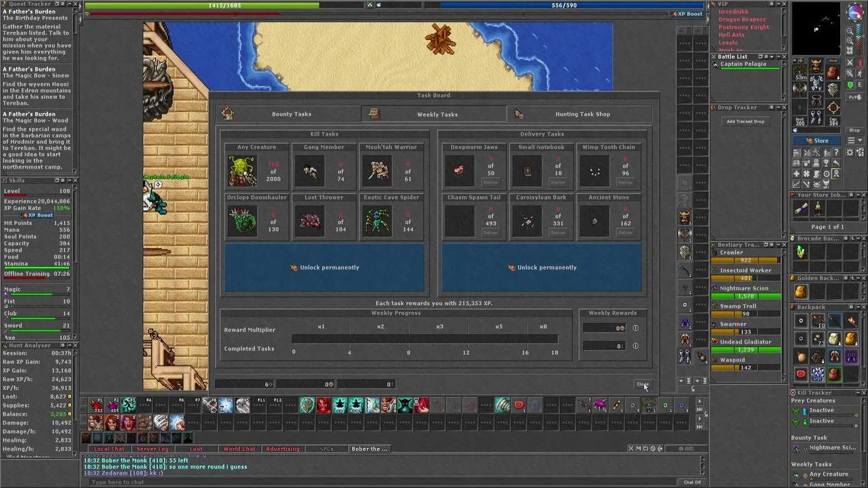868x488 pixels.
Task: Select the helmet equipment slot
Action: tap(816, 65)
